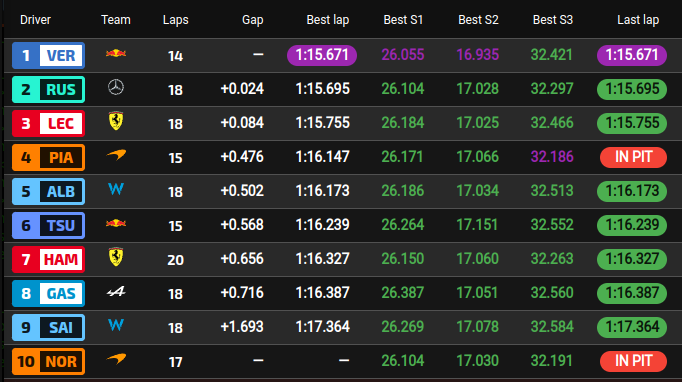Click the McLaren logo in NOR row

click(116, 359)
